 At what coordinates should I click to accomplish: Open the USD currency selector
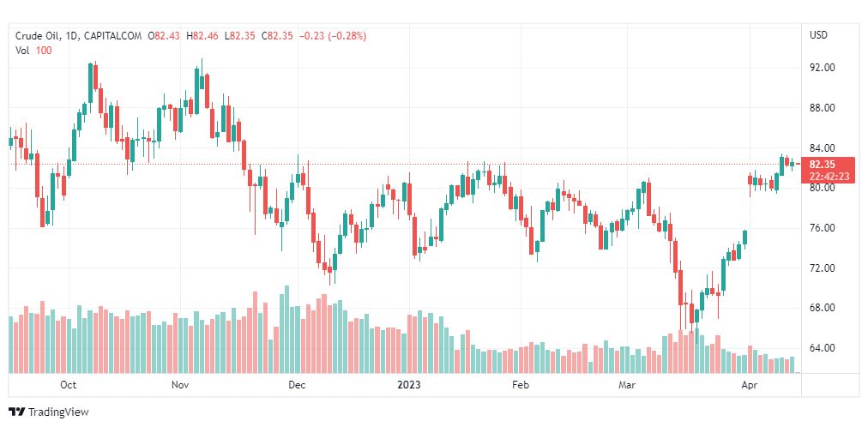[x=818, y=35]
